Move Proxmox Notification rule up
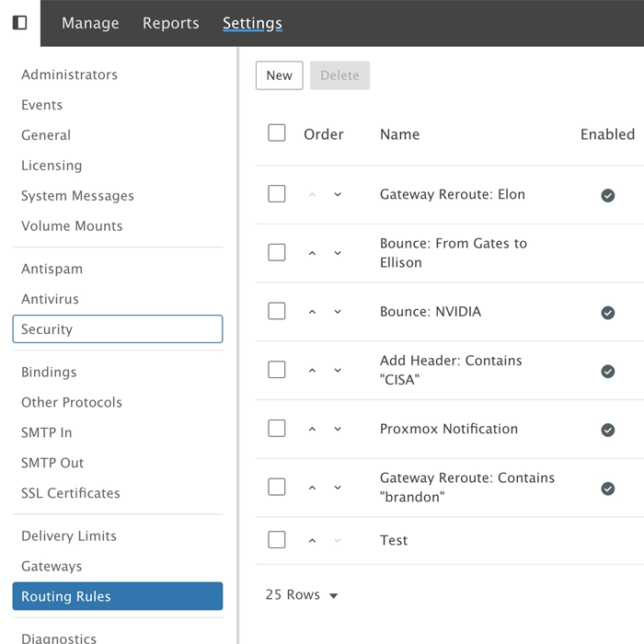This screenshot has height=644, width=644. click(312, 430)
